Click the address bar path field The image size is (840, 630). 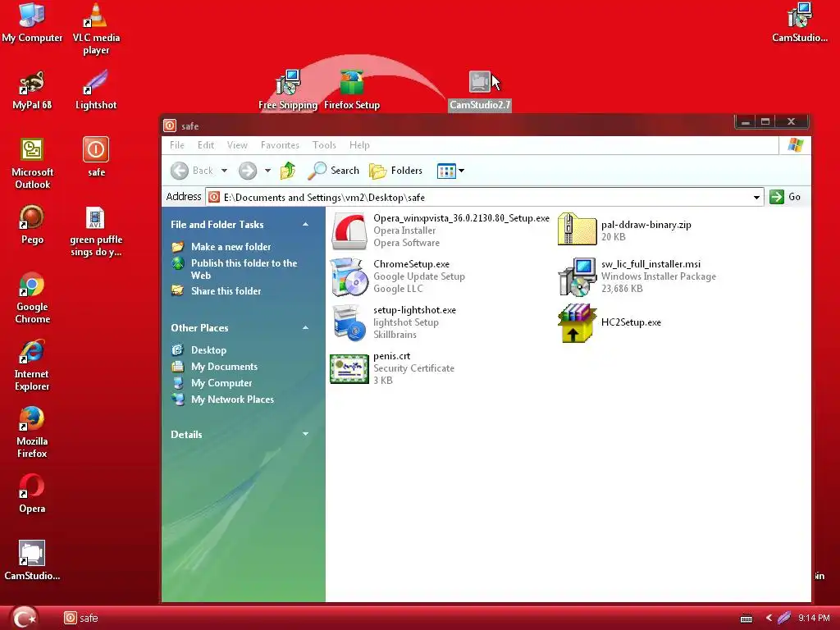click(485, 197)
